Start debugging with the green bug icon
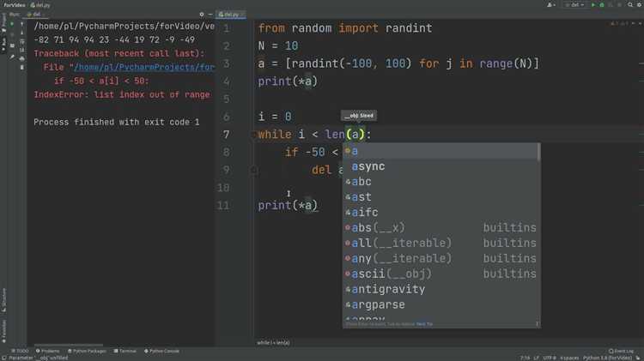Screen dimensions: 644x361 click(x=602, y=5)
